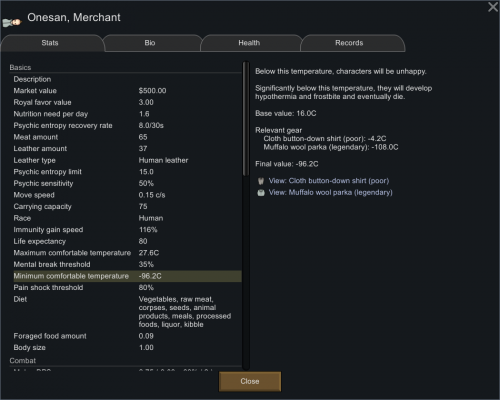Select the Mental break threshold row
This screenshot has height=400, width=500.
pos(127,265)
